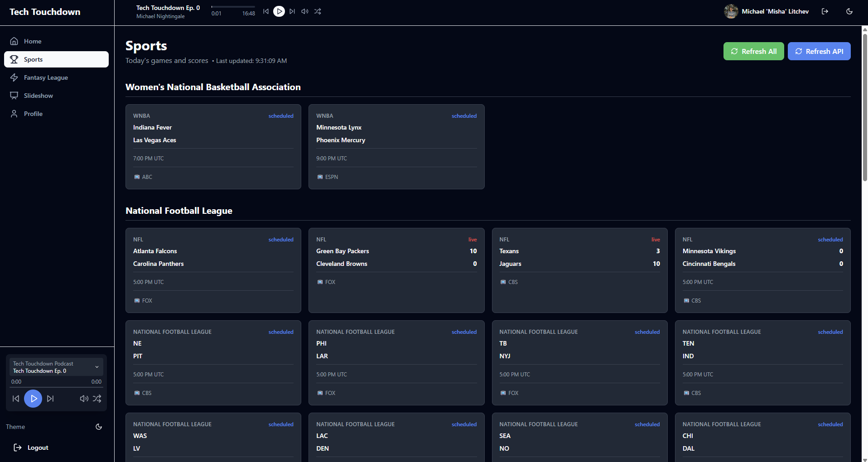
Task: Go to previous track in top player
Action: [266, 11]
